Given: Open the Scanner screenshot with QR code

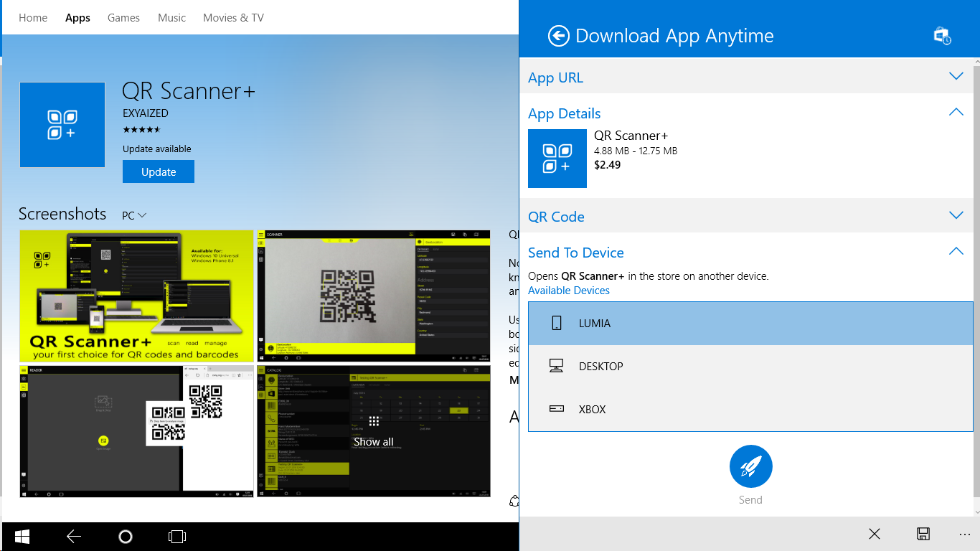Looking at the screenshot, I should pos(374,296).
